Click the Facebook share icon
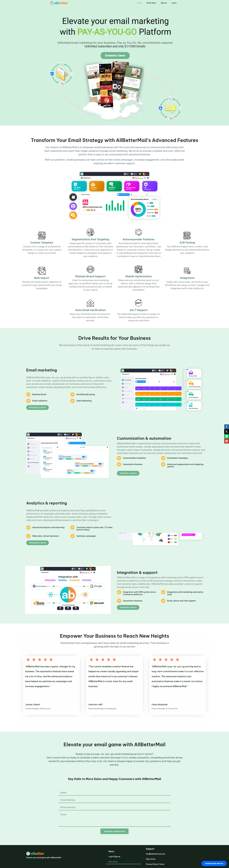The image size is (229, 868). (x=227, y=427)
